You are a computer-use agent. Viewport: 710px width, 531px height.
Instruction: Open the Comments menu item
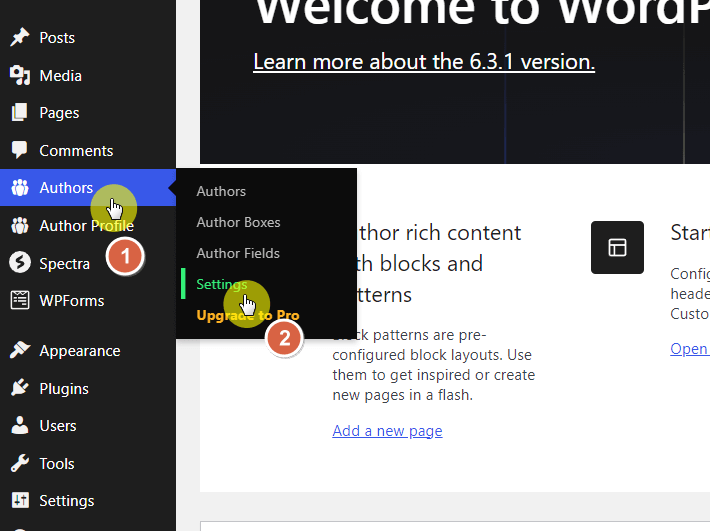pos(88,150)
